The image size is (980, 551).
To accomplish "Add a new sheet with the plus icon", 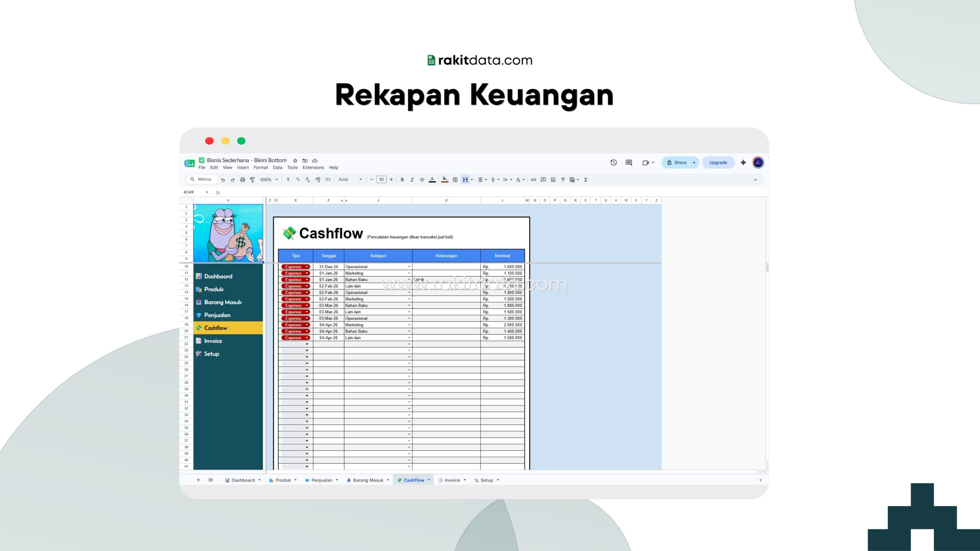I will click(x=198, y=480).
